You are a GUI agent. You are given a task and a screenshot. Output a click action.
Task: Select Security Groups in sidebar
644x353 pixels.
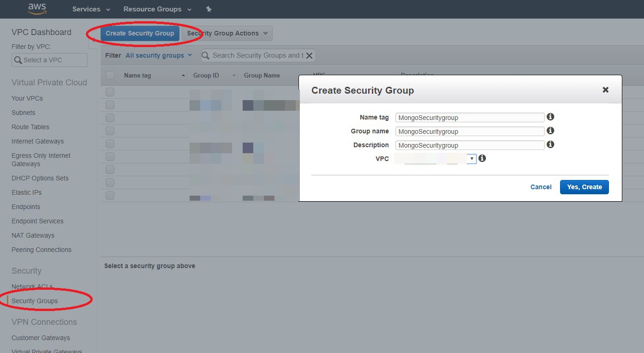pyautogui.click(x=35, y=301)
